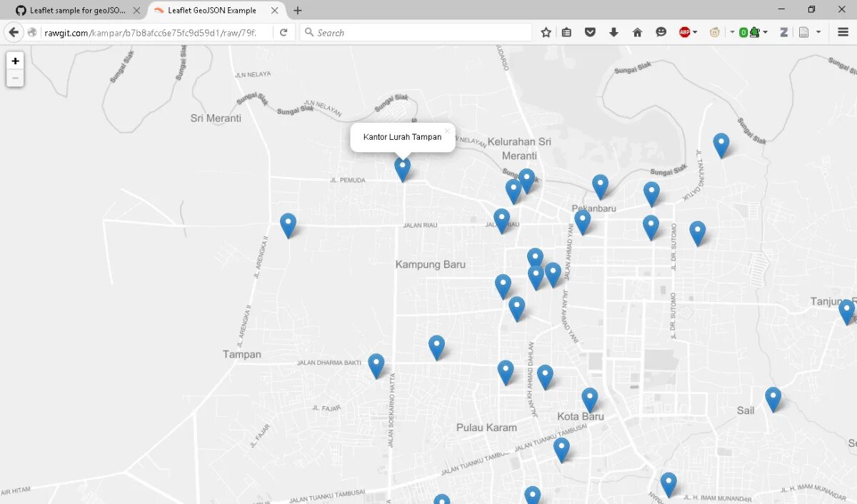Select the marker beside JL. Arengka II
This screenshot has width=857, height=504.
(288, 225)
